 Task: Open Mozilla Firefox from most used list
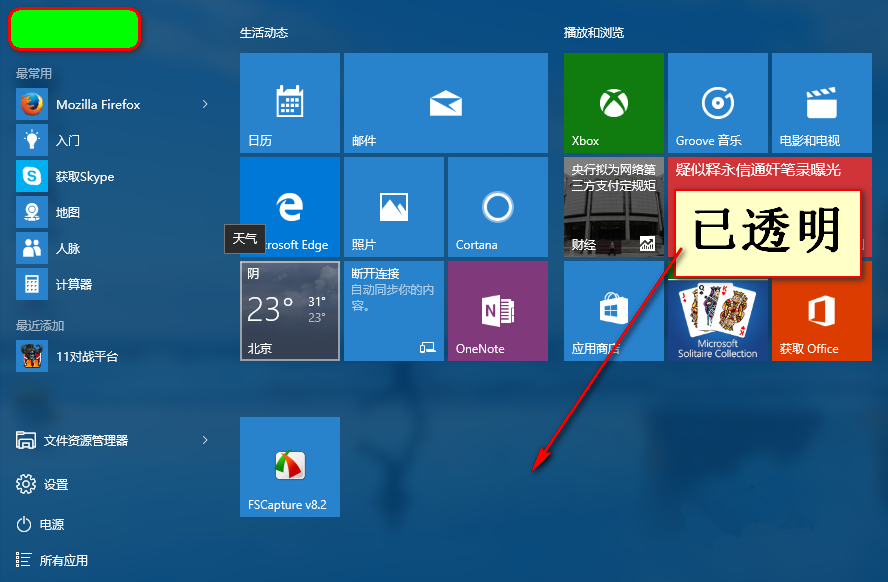click(x=97, y=104)
